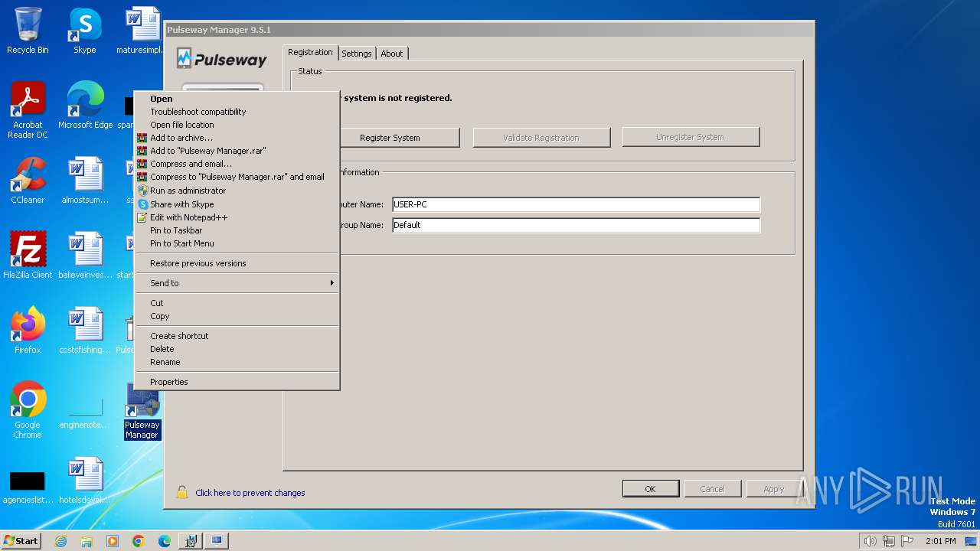Click the Validate Registration button
The image size is (980, 551).
541,138
